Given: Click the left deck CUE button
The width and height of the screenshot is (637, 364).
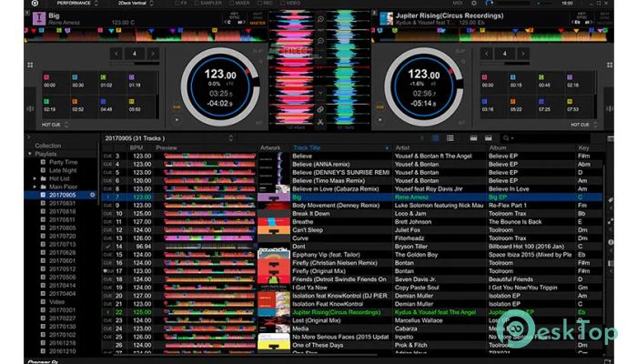Looking at the screenshot, I should (177, 107).
